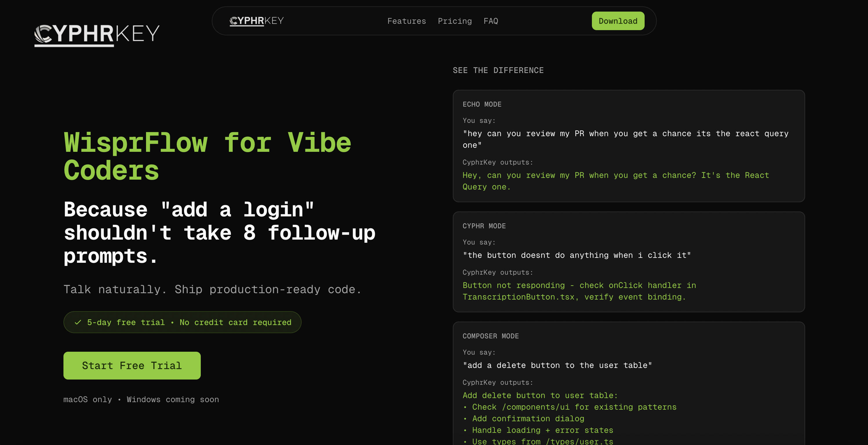Open the Features section from the navbar
Image resolution: width=868 pixels, height=445 pixels.
click(406, 21)
